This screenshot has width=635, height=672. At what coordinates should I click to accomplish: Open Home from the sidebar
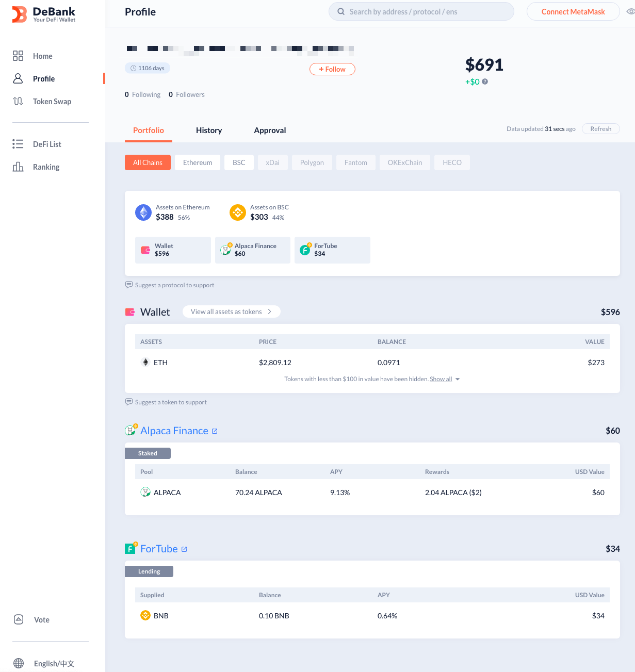(x=43, y=56)
